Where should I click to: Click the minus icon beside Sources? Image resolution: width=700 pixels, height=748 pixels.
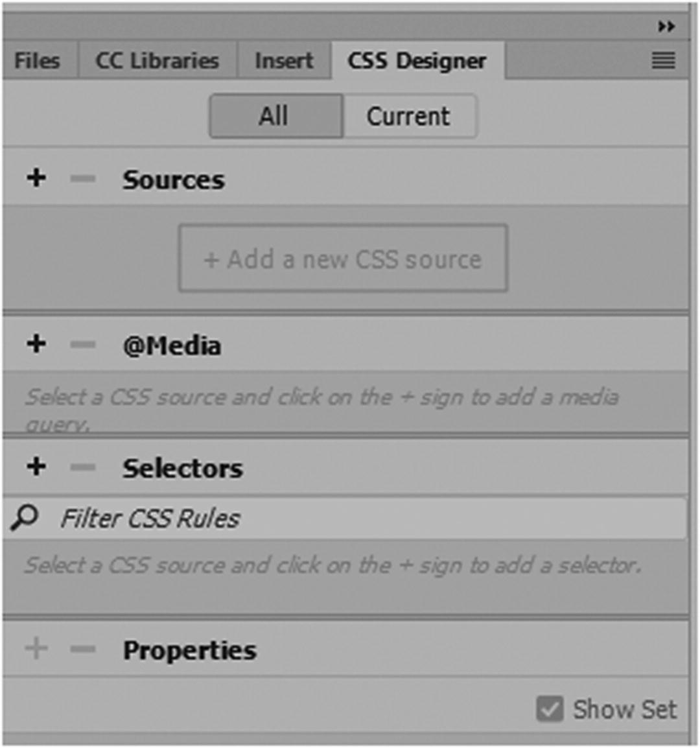82,179
